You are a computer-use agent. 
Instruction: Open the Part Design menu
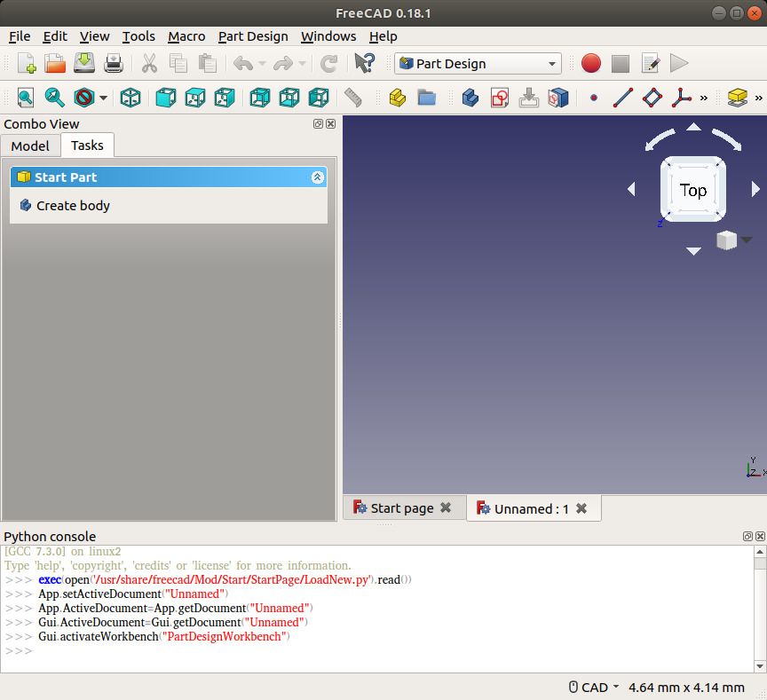pos(253,36)
